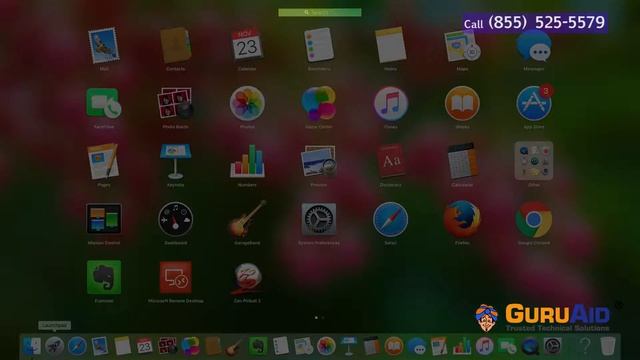The width and height of the screenshot is (640, 360).
Task: Open Mail from the Dock
Action: [x=100, y=346]
